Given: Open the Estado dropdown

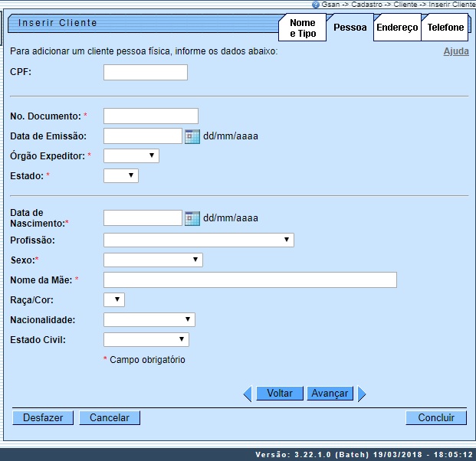Looking at the screenshot, I should coord(121,175).
